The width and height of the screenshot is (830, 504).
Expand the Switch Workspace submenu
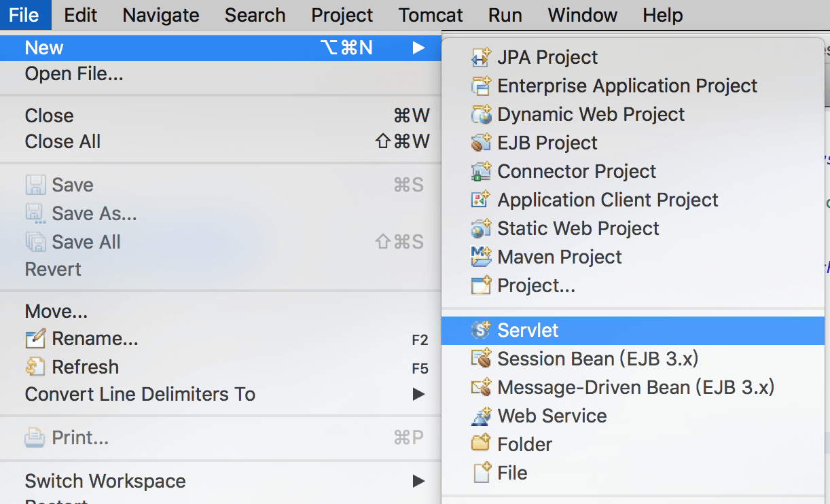click(x=418, y=482)
